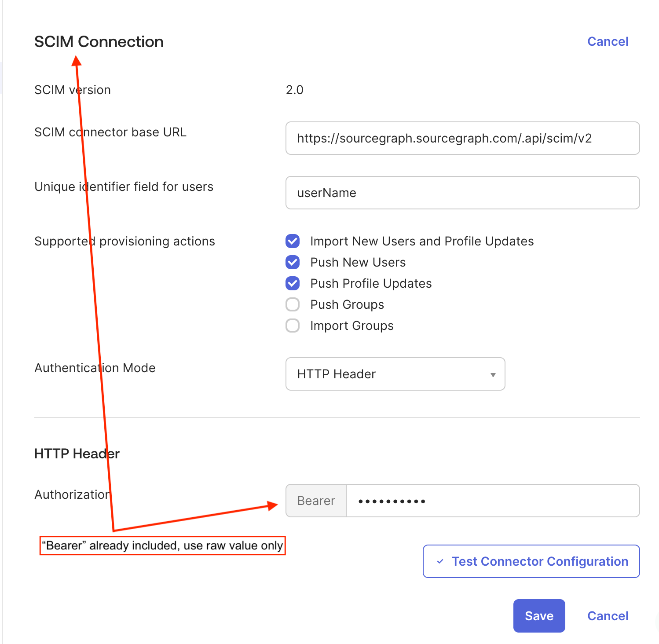Image resolution: width=659 pixels, height=644 pixels.
Task: Click the SCIM connector base URL field
Action: click(x=462, y=138)
